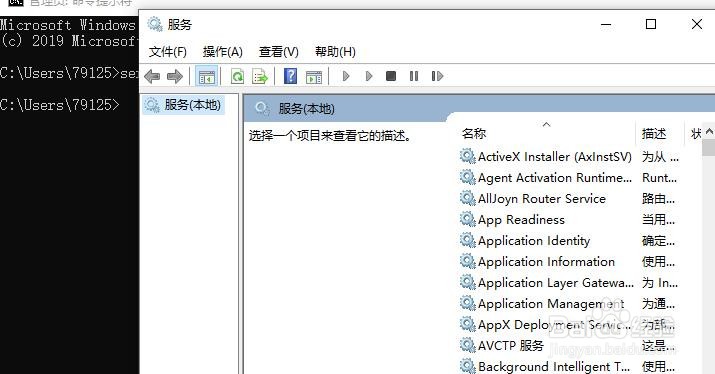The height and width of the screenshot is (374, 715).
Task: Open Help via the question mark icon
Action: click(x=290, y=76)
